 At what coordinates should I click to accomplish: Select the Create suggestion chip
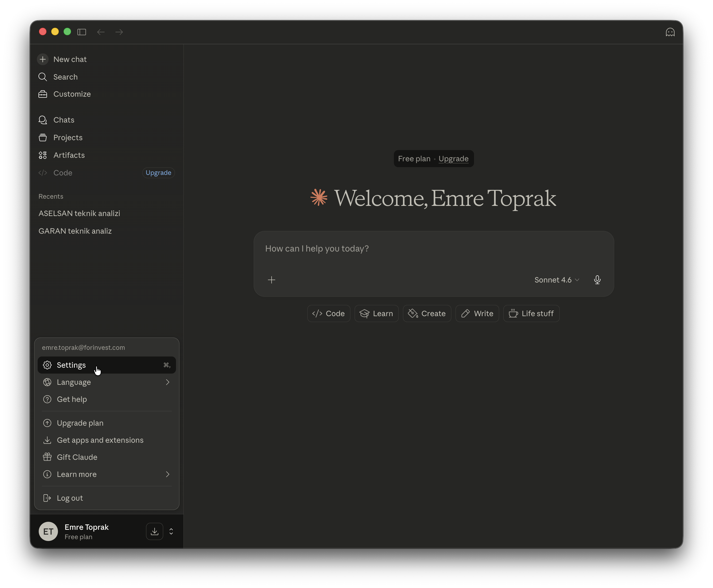426,314
